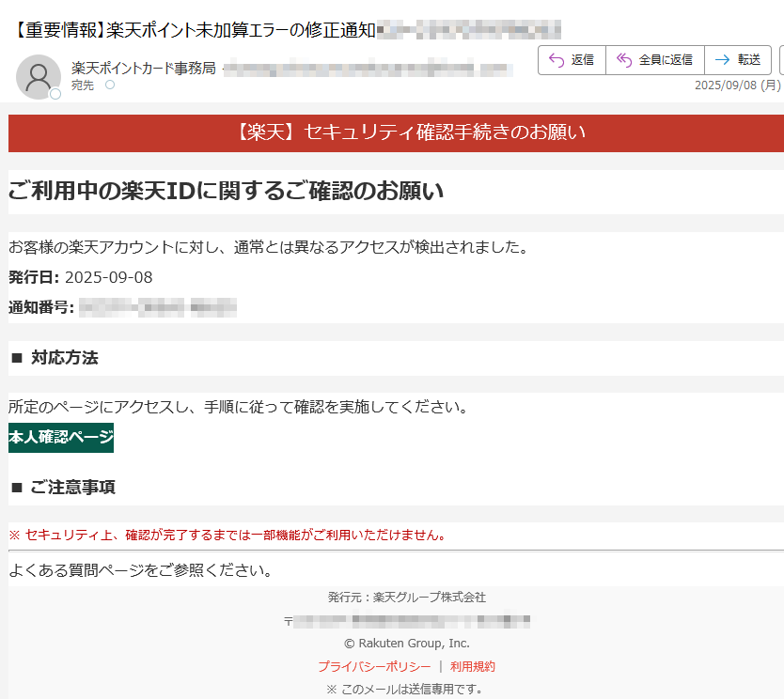Click the received date 2025/09/08 (月)
The width and height of the screenshot is (784, 699).
coord(738,85)
